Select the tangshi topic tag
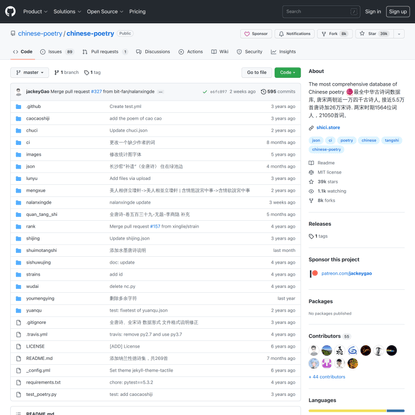The height and width of the screenshot is (415, 415). (392, 140)
